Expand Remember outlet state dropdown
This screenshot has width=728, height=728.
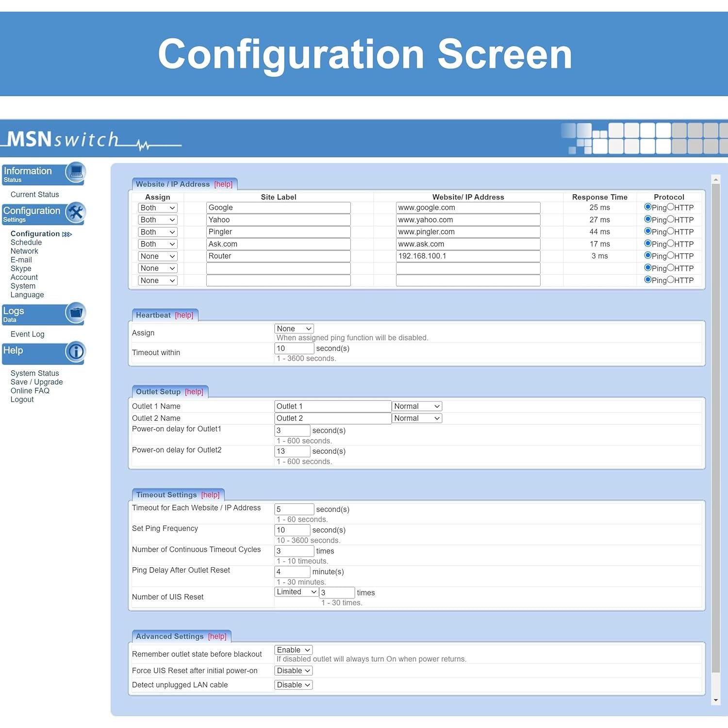(x=293, y=650)
